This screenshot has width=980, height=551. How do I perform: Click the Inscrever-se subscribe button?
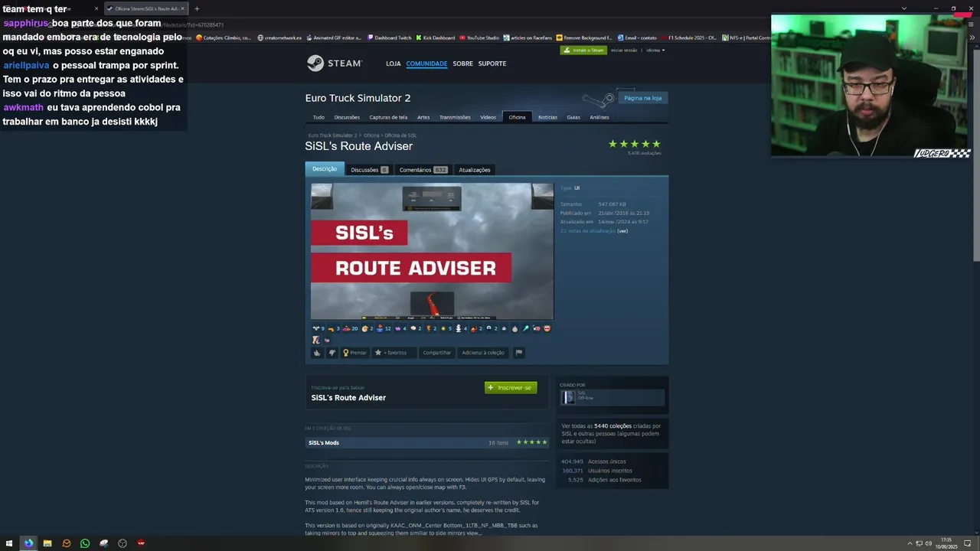click(511, 387)
